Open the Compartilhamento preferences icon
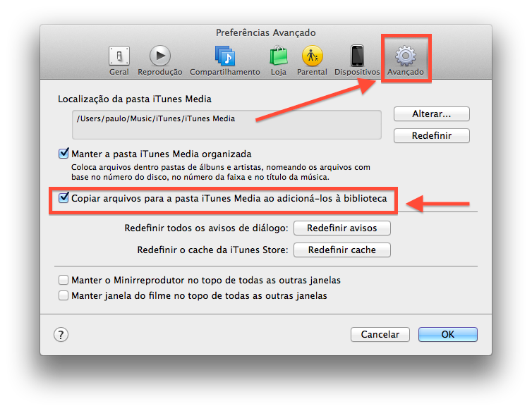Screen dimensions: 532x411 click(x=224, y=56)
